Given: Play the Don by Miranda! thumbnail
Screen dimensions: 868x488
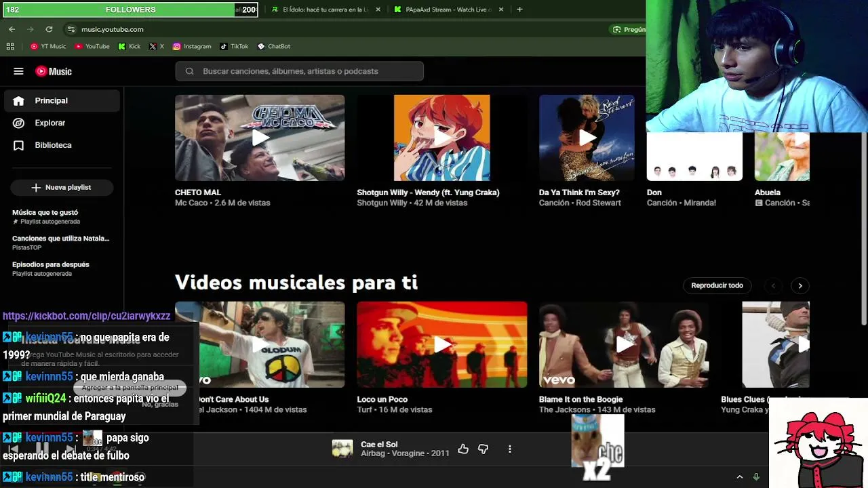Looking at the screenshot, I should tap(694, 157).
